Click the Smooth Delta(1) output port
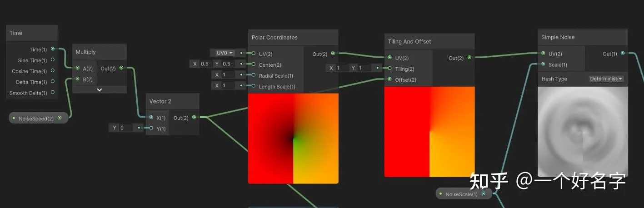The image size is (644, 208). pyautogui.click(x=53, y=93)
